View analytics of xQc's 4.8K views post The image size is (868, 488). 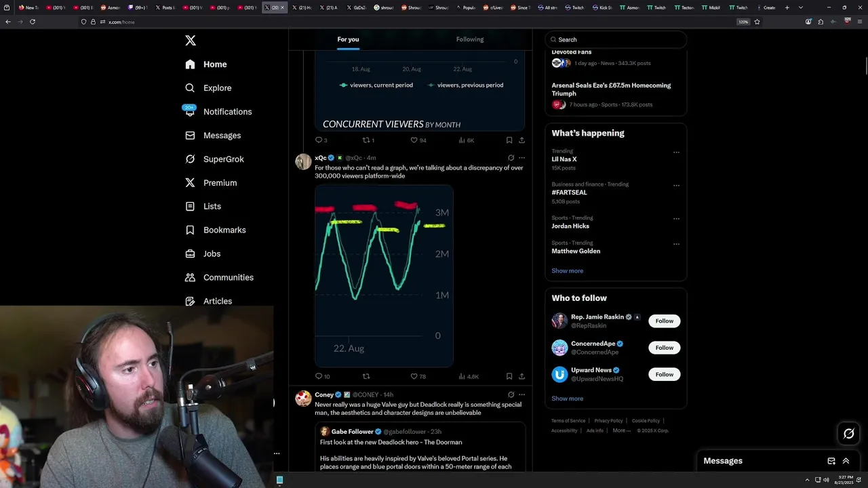click(x=469, y=376)
